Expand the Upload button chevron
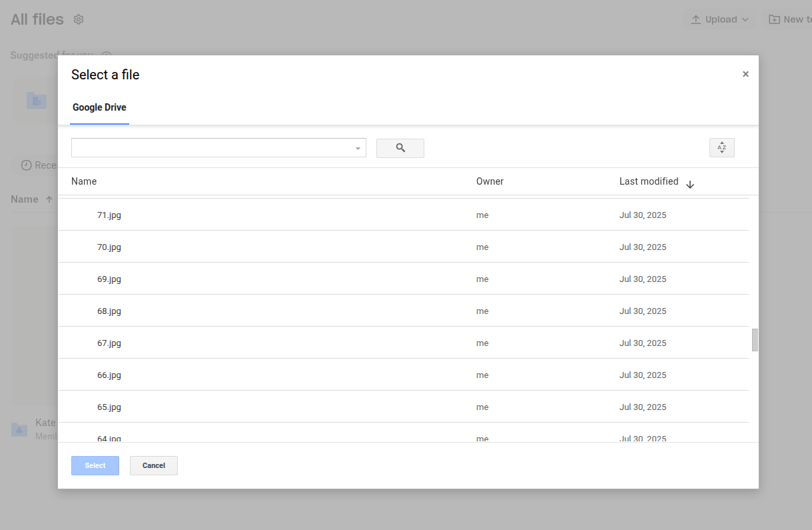The image size is (812, 530). (x=744, y=19)
